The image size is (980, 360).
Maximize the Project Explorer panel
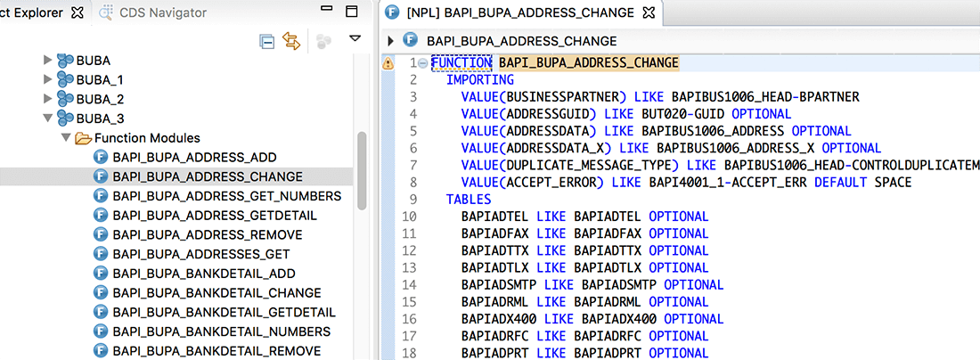[x=352, y=12]
